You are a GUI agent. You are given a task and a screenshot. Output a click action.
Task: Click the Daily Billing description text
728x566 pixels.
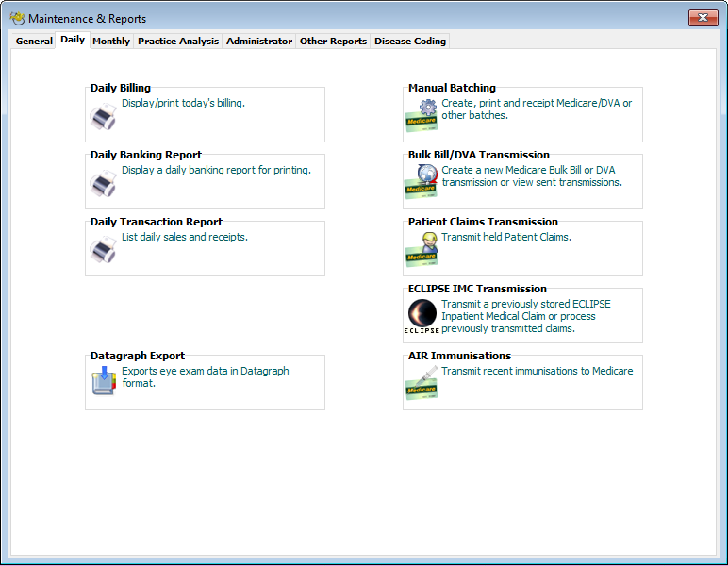(183, 103)
